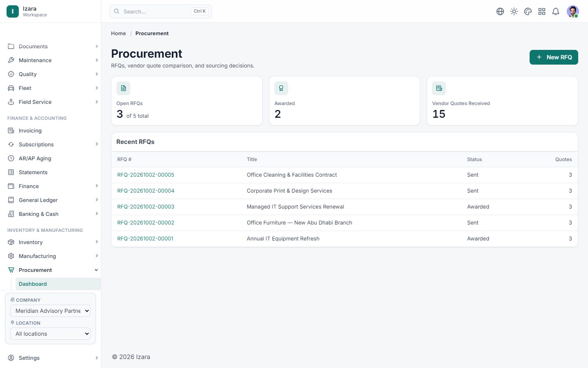Open the color palette theme icon
The height and width of the screenshot is (368, 588).
(x=528, y=11)
